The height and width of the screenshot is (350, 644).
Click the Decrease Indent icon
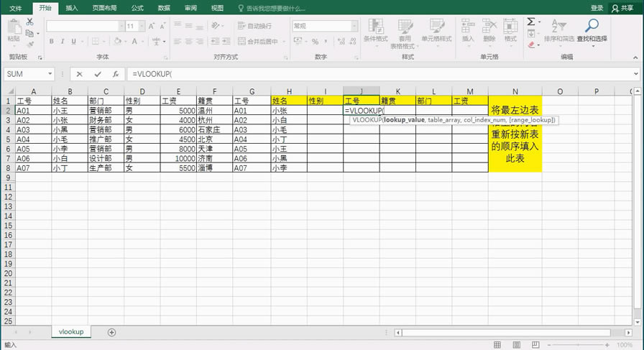click(x=215, y=41)
